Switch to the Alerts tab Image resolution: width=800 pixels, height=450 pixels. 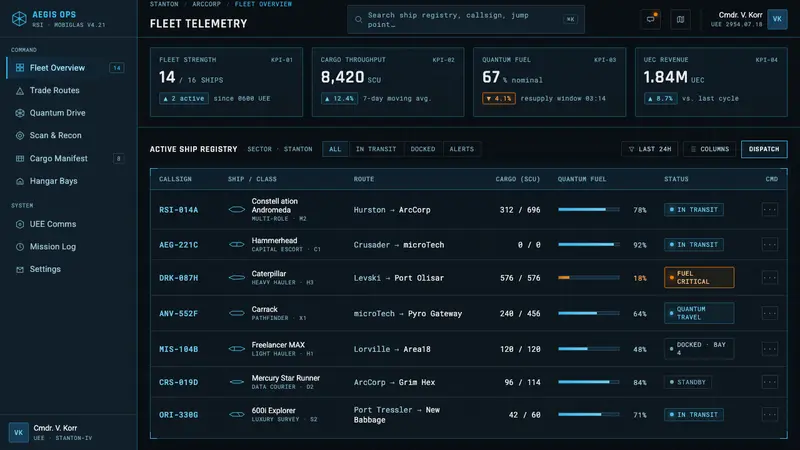462,149
